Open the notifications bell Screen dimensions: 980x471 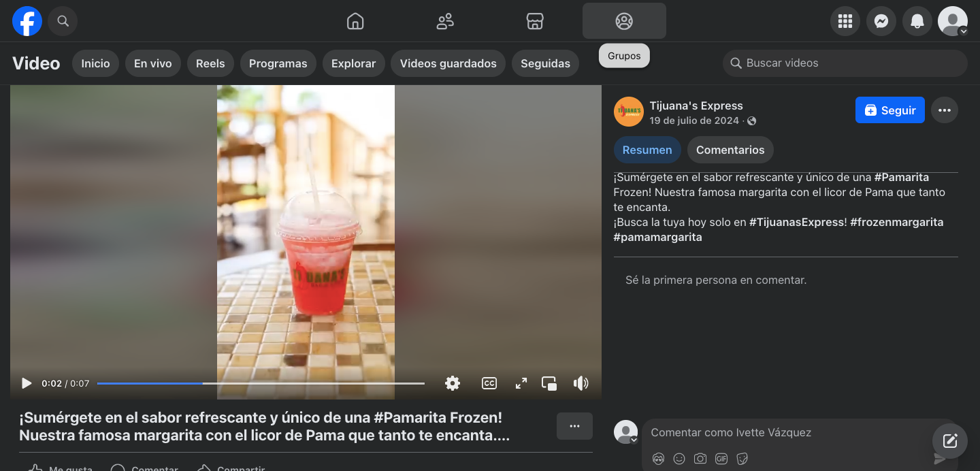pos(917,21)
